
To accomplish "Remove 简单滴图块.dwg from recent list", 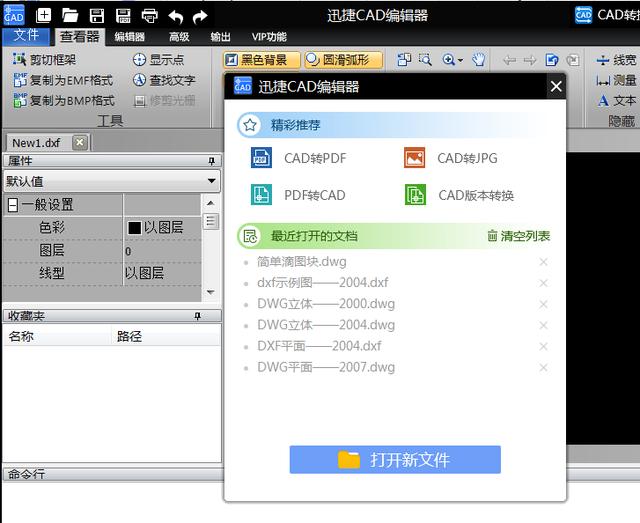I will (543, 262).
